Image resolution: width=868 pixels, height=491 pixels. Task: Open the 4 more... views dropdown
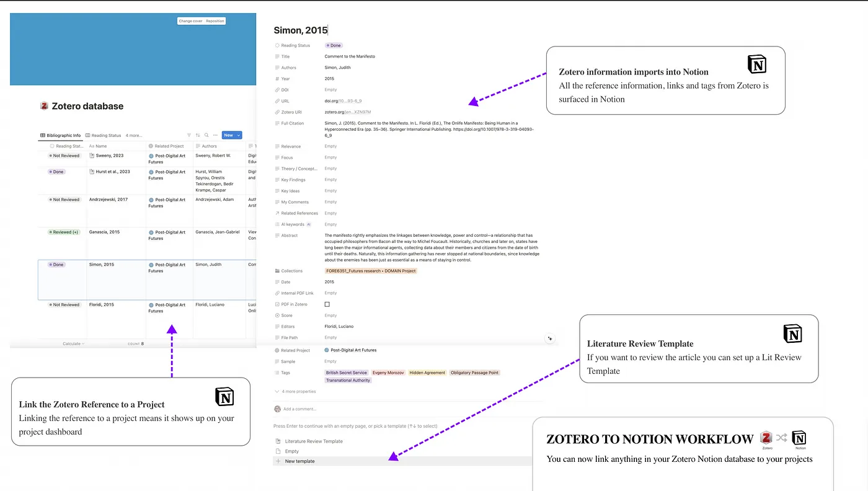(134, 135)
